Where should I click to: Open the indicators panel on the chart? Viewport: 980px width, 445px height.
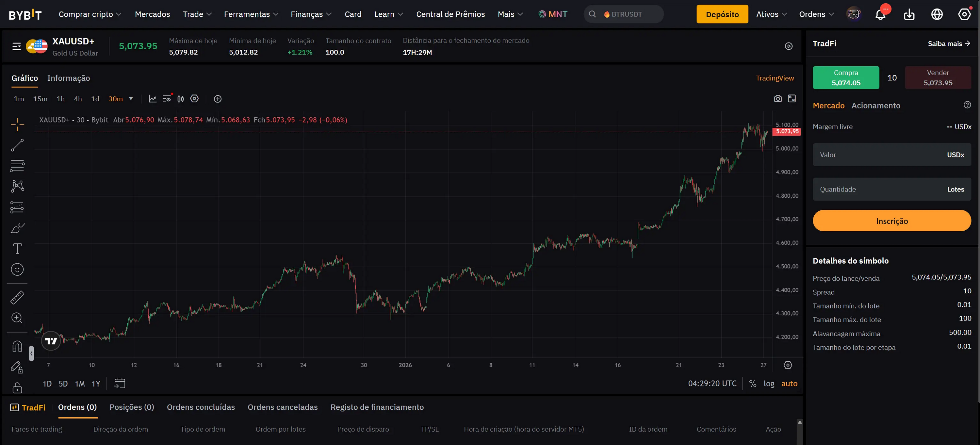pos(153,99)
